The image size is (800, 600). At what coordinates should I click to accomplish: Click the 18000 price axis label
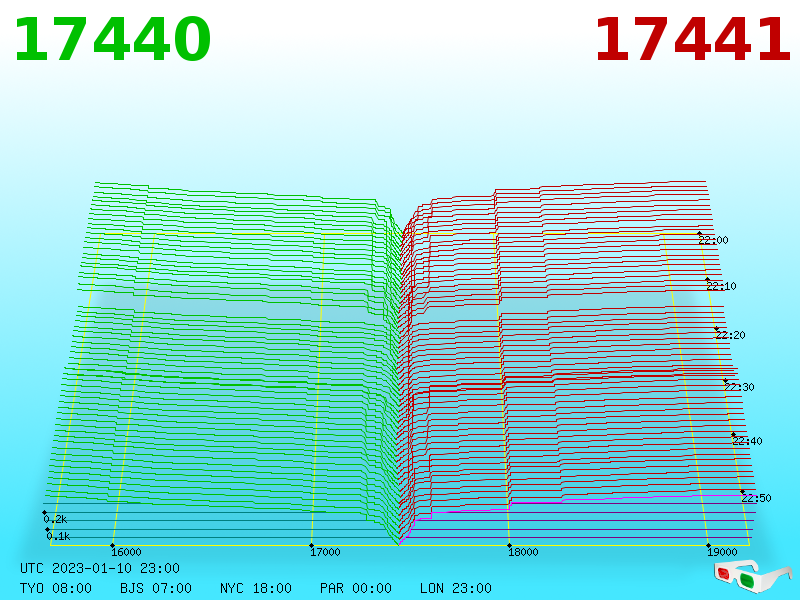click(x=523, y=552)
